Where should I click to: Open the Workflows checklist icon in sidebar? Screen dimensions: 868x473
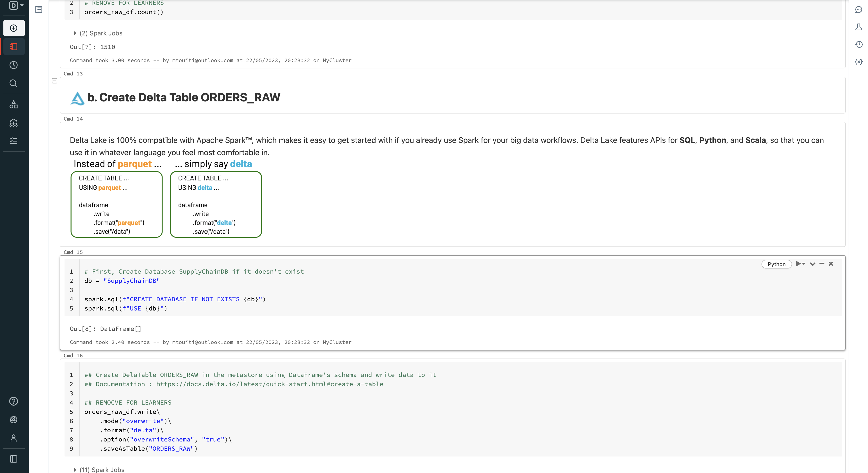pyautogui.click(x=14, y=141)
